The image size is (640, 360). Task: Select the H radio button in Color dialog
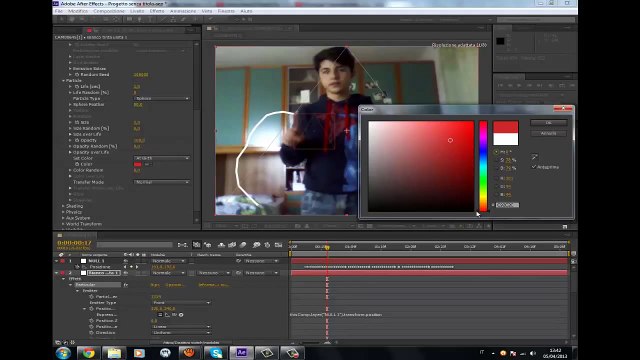pyautogui.click(x=496, y=152)
